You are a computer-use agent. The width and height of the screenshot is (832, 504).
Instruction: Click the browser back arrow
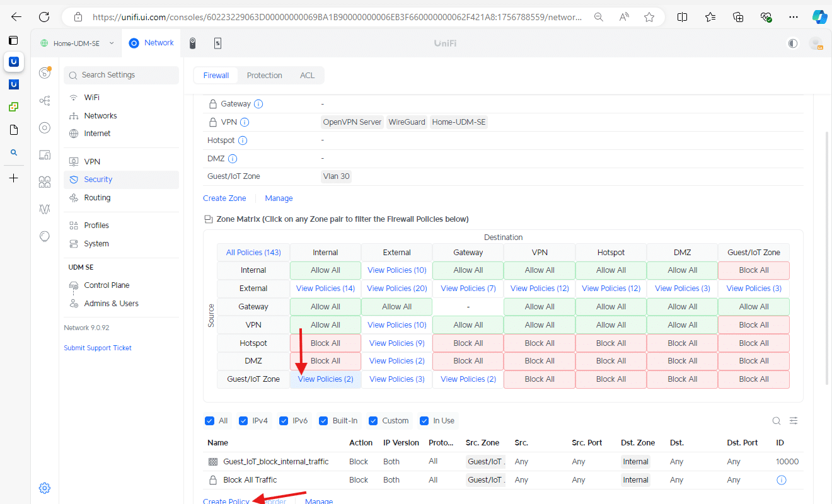point(16,17)
